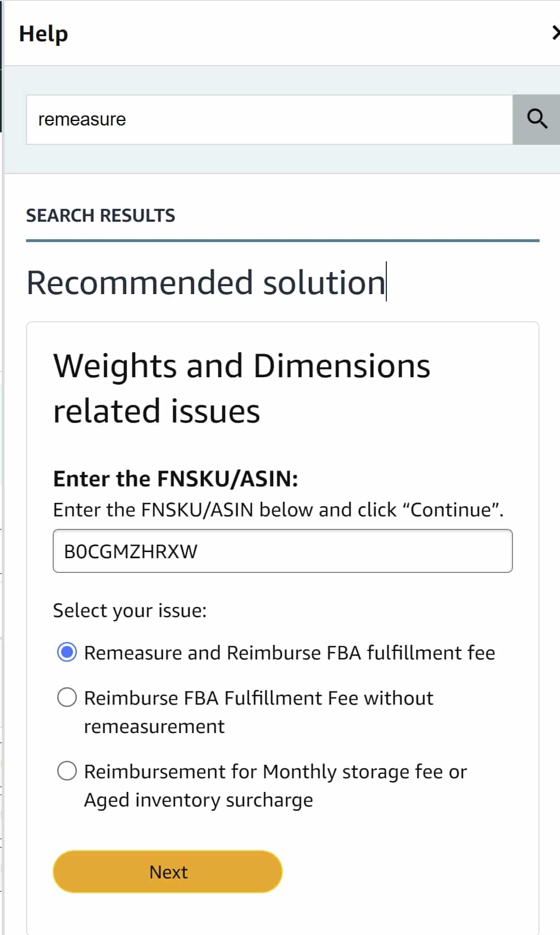560x935 pixels.
Task: Click the 'Help' panel title
Action: pyautogui.click(x=44, y=33)
